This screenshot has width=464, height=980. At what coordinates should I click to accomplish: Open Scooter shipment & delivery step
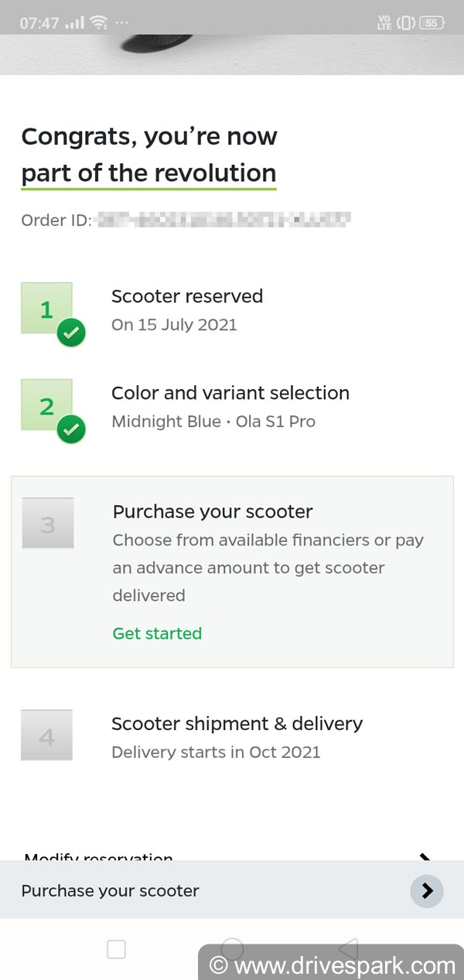(237, 724)
